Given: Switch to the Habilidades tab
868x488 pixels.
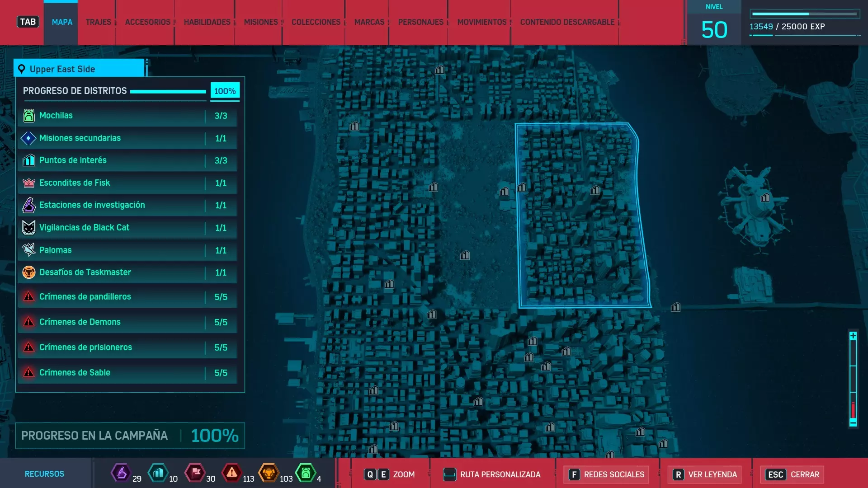Looking at the screenshot, I should coord(207,22).
